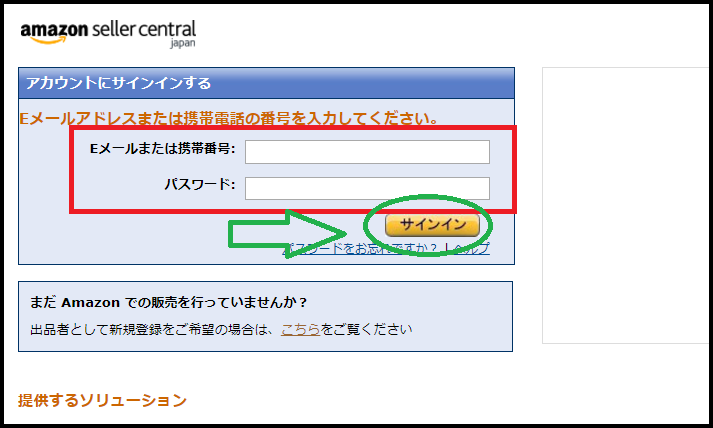This screenshot has height=428, width=713.
Task: Click the seller central wording in the logo
Action: tap(144, 30)
